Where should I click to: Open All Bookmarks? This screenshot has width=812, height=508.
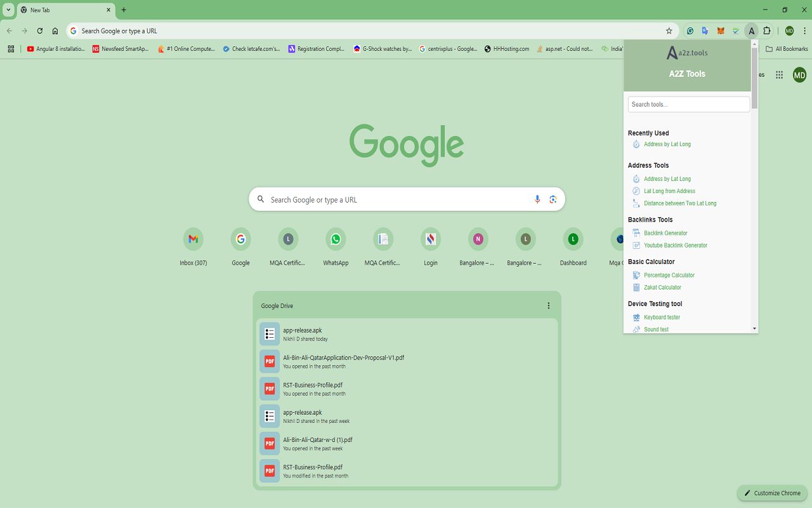coord(787,48)
